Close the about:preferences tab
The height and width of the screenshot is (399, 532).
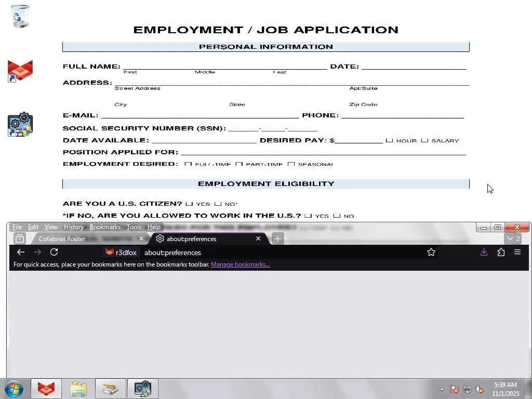click(258, 239)
